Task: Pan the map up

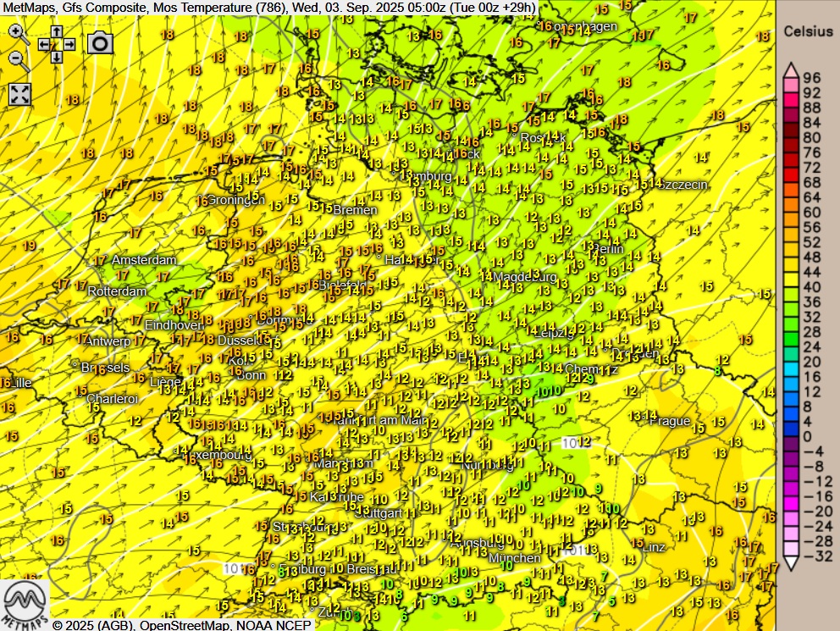Action: pyautogui.click(x=57, y=30)
